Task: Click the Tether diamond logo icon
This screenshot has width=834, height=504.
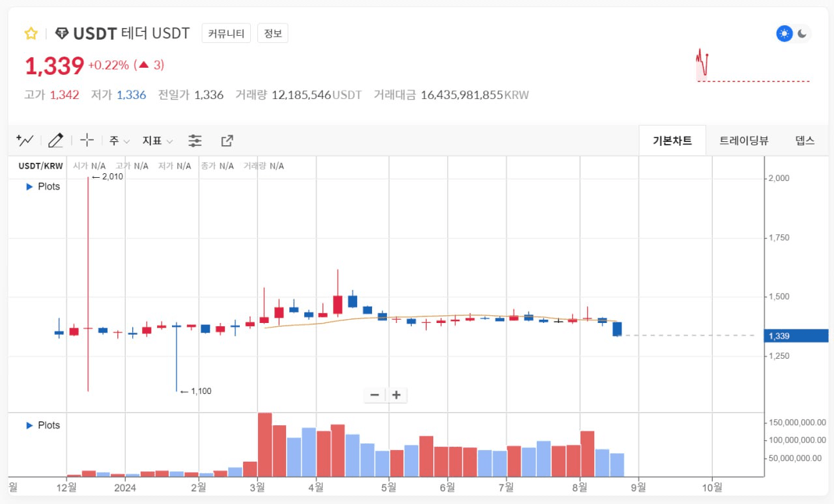Action: point(62,33)
